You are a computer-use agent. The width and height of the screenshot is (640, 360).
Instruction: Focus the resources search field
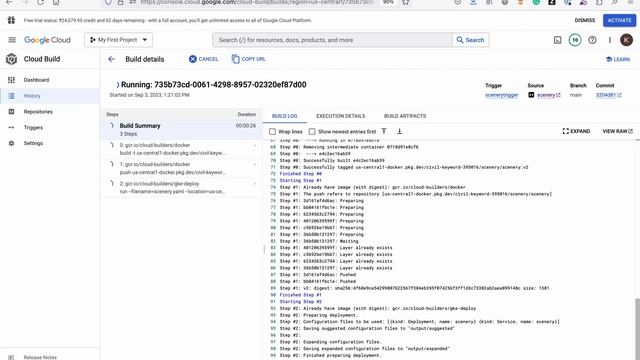[x=332, y=40]
